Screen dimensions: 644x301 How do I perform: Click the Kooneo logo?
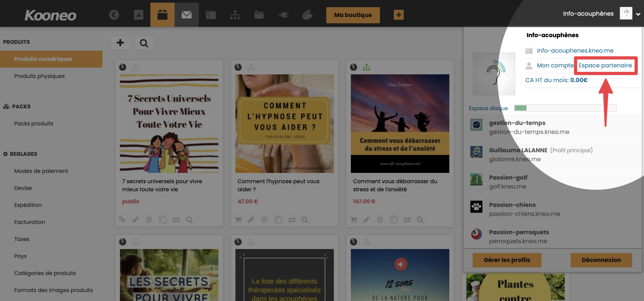[x=50, y=15]
